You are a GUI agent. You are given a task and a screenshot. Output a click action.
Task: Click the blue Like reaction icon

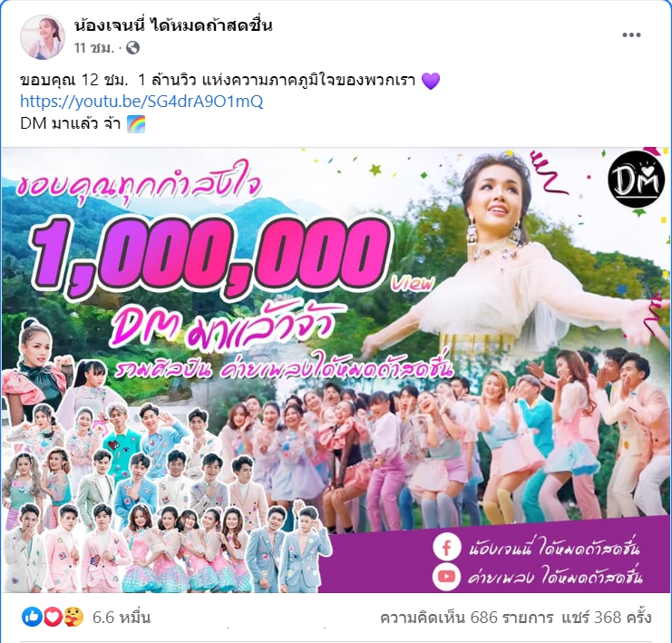click(32, 618)
